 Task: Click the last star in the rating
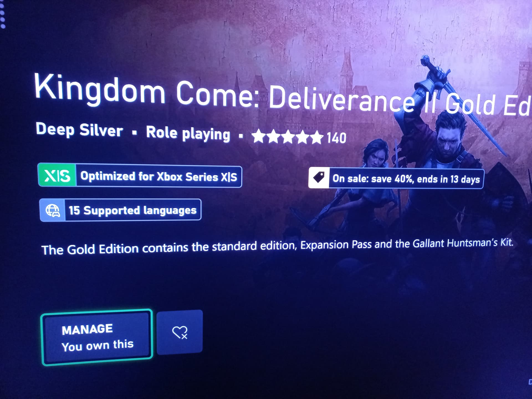[316, 137]
